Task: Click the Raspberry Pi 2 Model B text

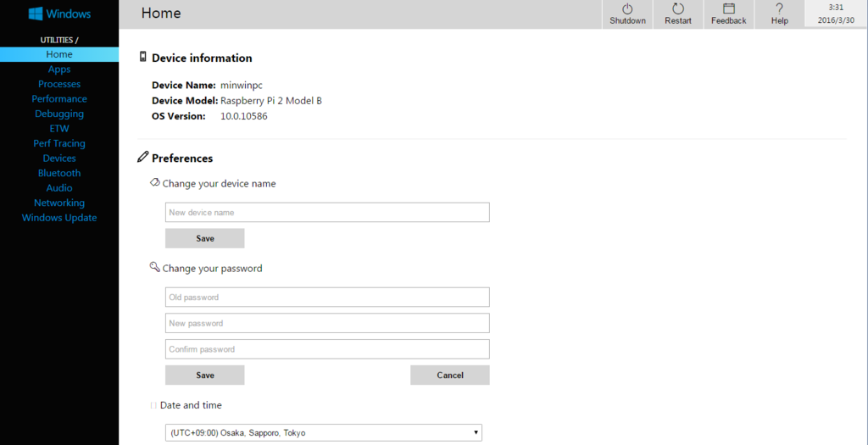Action: (x=271, y=101)
